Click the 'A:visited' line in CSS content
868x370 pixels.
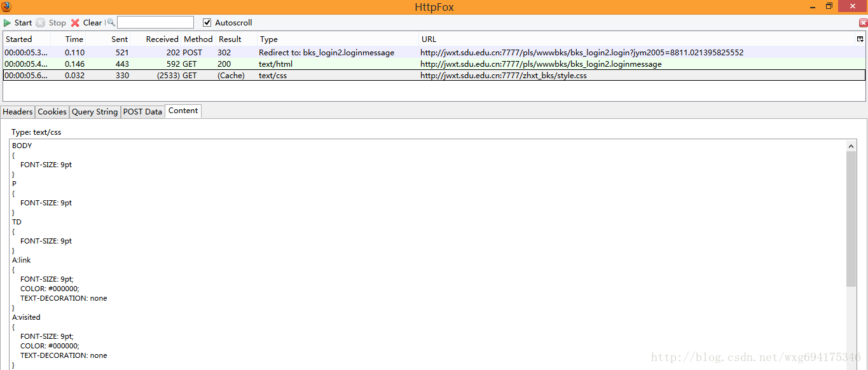click(x=26, y=317)
